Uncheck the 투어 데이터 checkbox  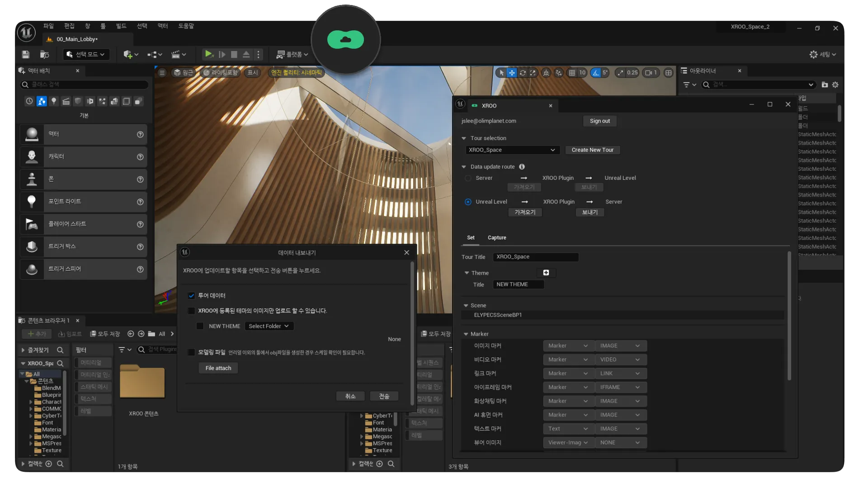pyautogui.click(x=191, y=296)
